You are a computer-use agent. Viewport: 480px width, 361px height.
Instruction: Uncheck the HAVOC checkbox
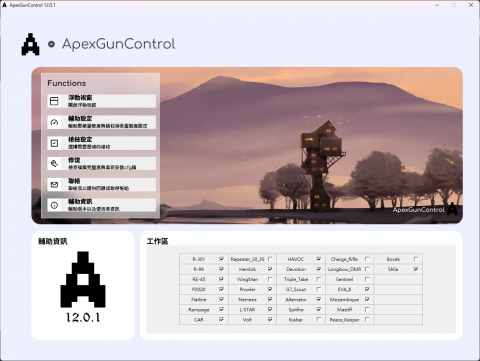[x=319, y=259]
